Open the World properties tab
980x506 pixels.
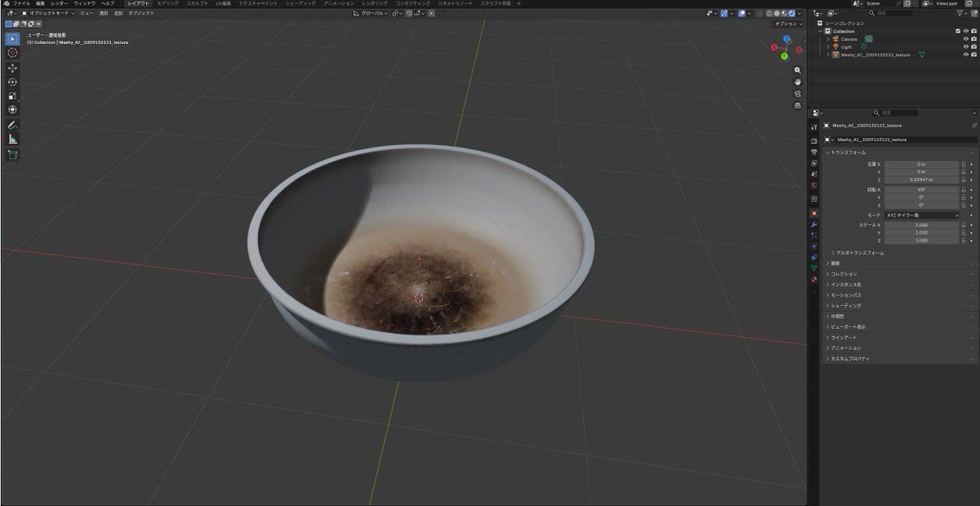point(813,184)
